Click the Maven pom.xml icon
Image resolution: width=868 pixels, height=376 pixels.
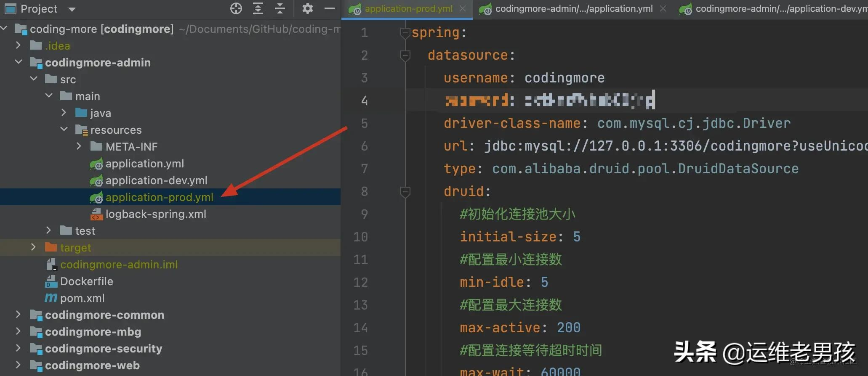pyautogui.click(x=51, y=298)
